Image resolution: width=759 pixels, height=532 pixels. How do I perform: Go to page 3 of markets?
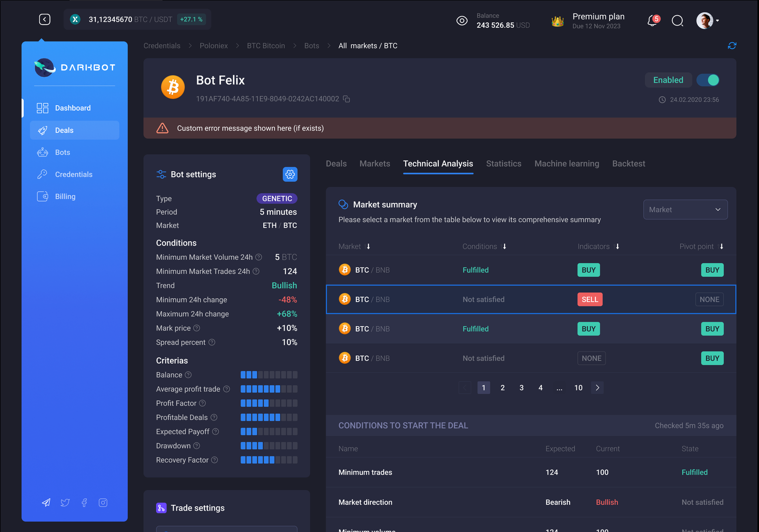[x=521, y=388]
